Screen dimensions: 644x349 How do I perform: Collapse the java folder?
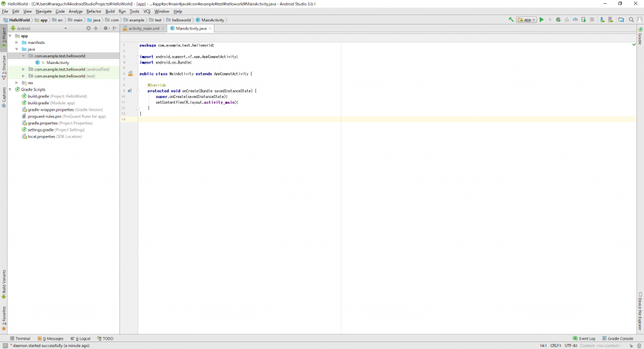(17, 49)
